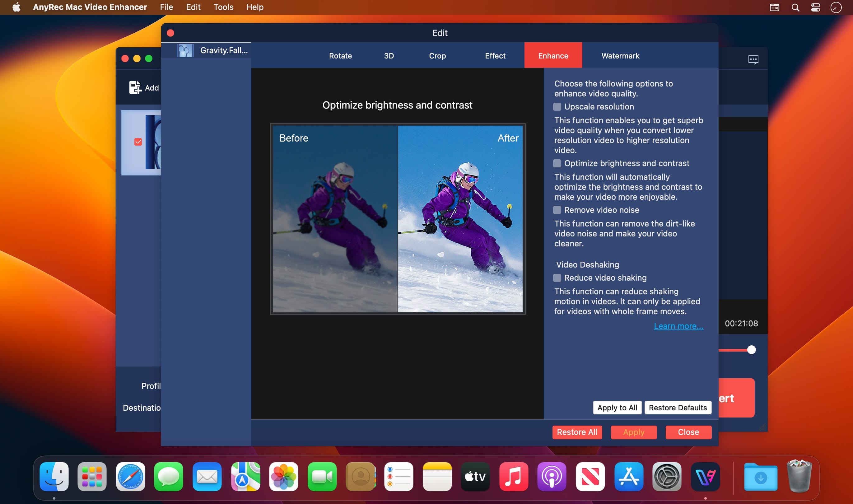Viewport: 853px width, 504px height.
Task: Click the red Close button at bottom
Action: pos(688,432)
